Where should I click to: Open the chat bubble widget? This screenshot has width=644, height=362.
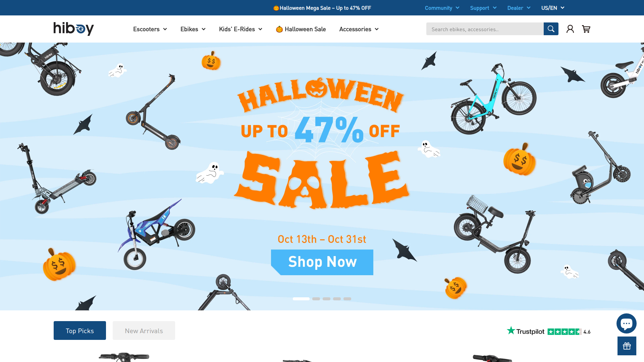coord(626,323)
